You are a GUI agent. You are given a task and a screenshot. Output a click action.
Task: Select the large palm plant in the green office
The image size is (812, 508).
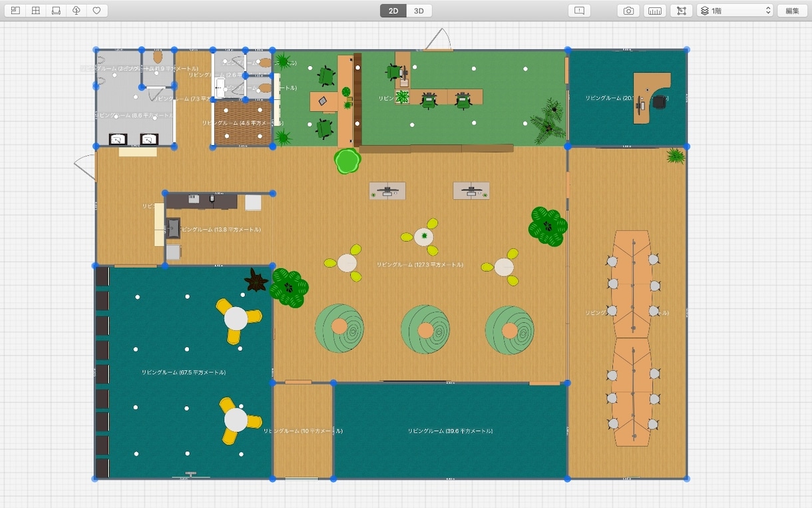(x=548, y=120)
